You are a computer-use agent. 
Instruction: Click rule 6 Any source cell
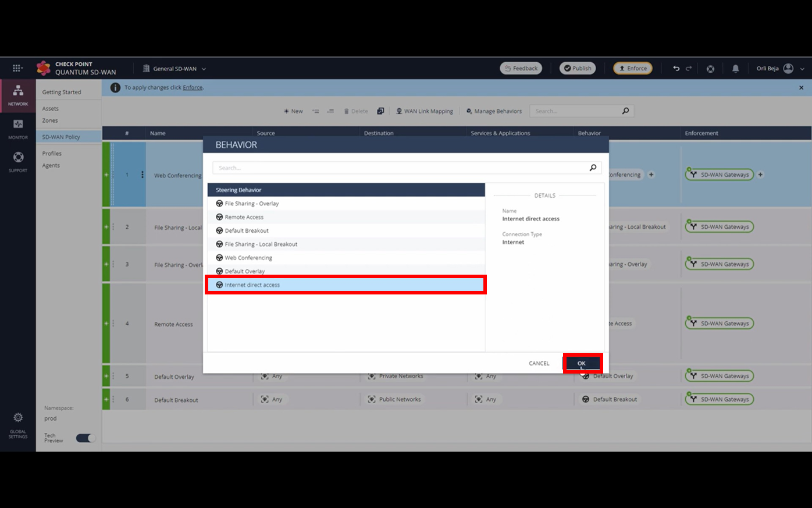point(272,399)
